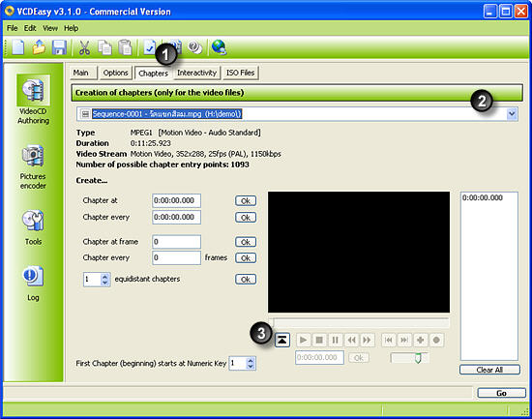Open the Help menu
532x419 pixels.
tap(72, 28)
